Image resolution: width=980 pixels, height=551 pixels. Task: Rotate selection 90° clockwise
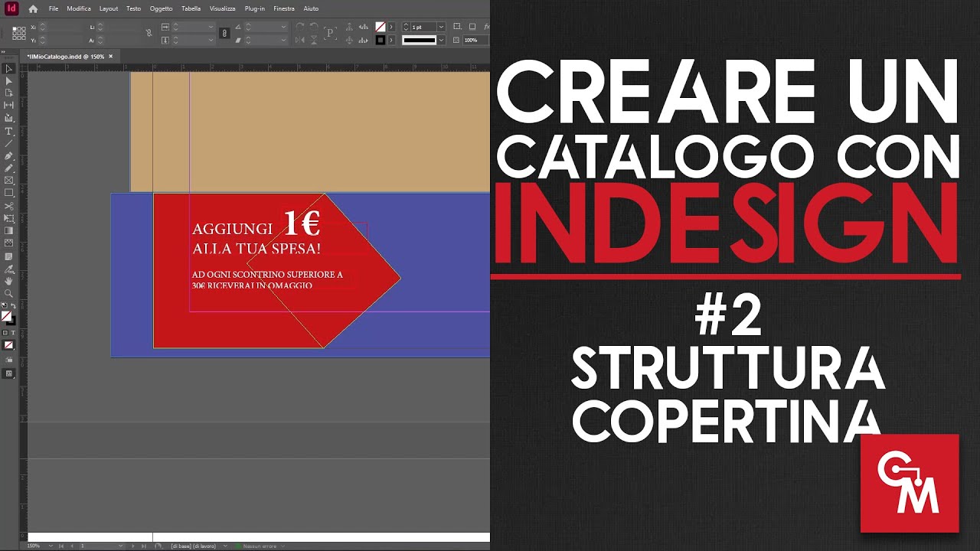[301, 27]
